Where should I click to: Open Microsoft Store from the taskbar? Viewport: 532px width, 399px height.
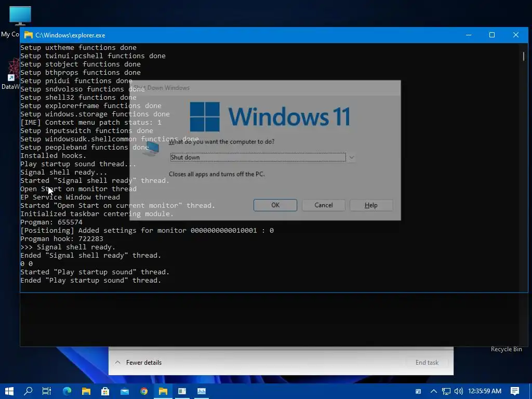(x=105, y=391)
